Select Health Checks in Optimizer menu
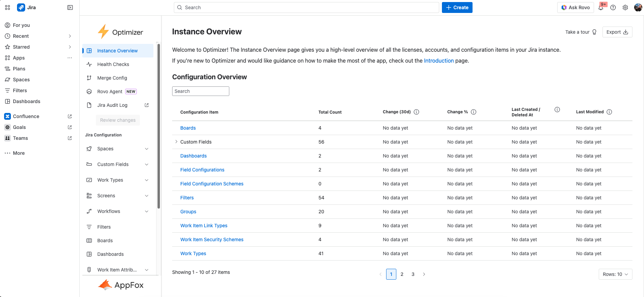 [x=113, y=64]
